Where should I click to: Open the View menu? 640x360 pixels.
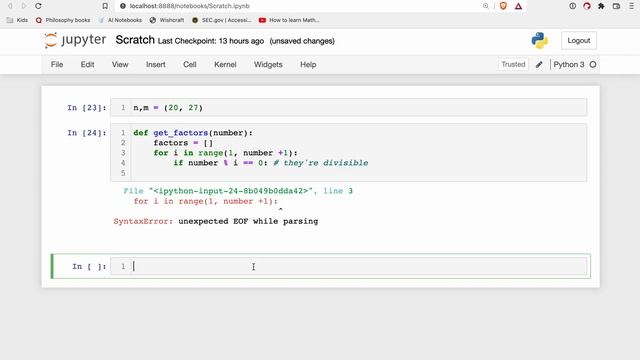[120, 64]
